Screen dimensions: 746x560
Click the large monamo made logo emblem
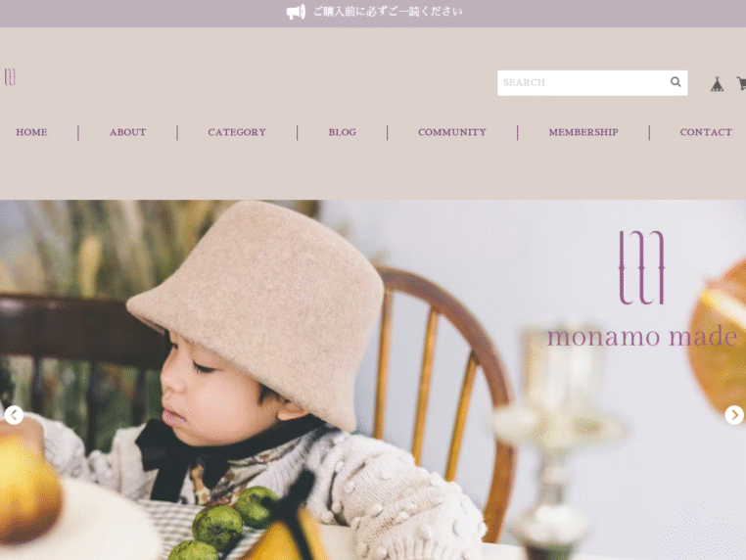click(x=641, y=267)
